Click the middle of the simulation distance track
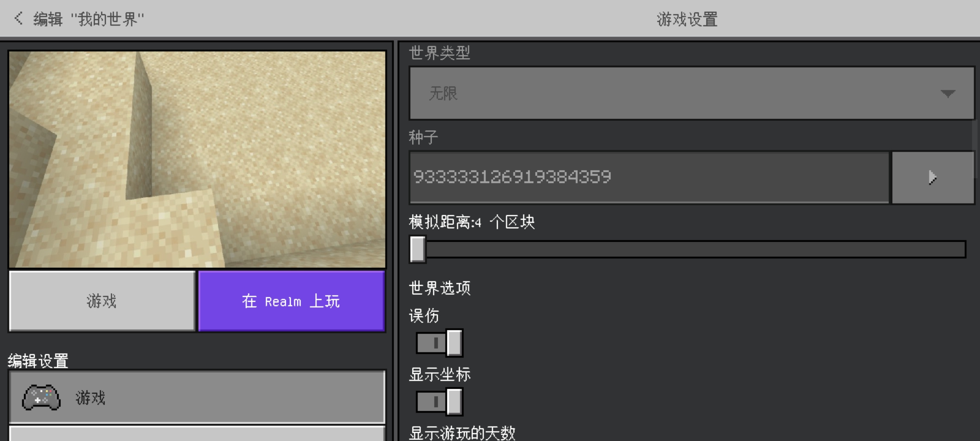Screen dimensions: 980x441 pyautogui.click(x=688, y=249)
